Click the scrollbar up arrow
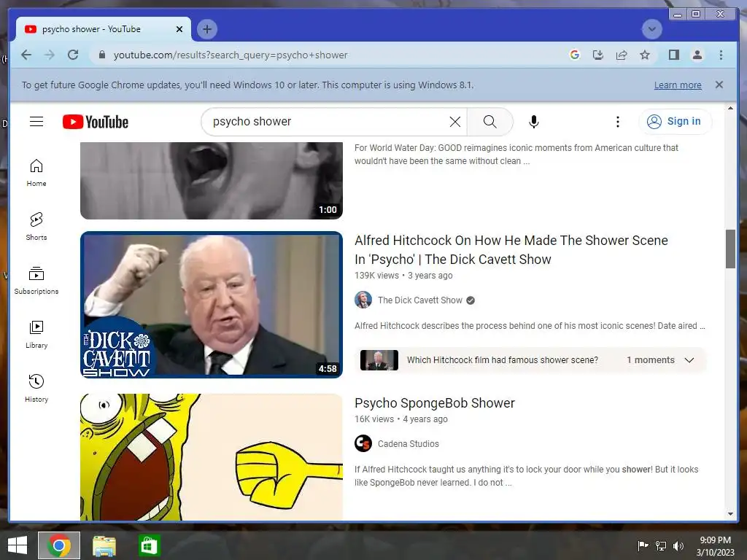747x560 pixels. click(x=730, y=108)
